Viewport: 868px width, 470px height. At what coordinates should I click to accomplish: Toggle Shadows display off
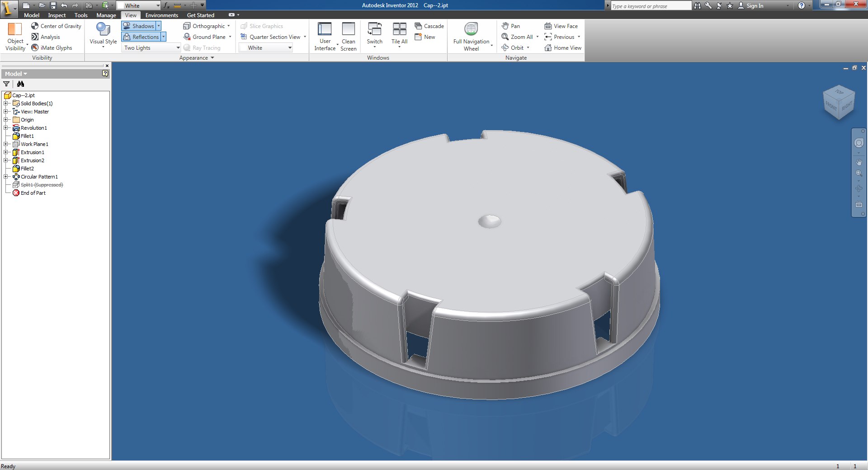[x=139, y=26]
